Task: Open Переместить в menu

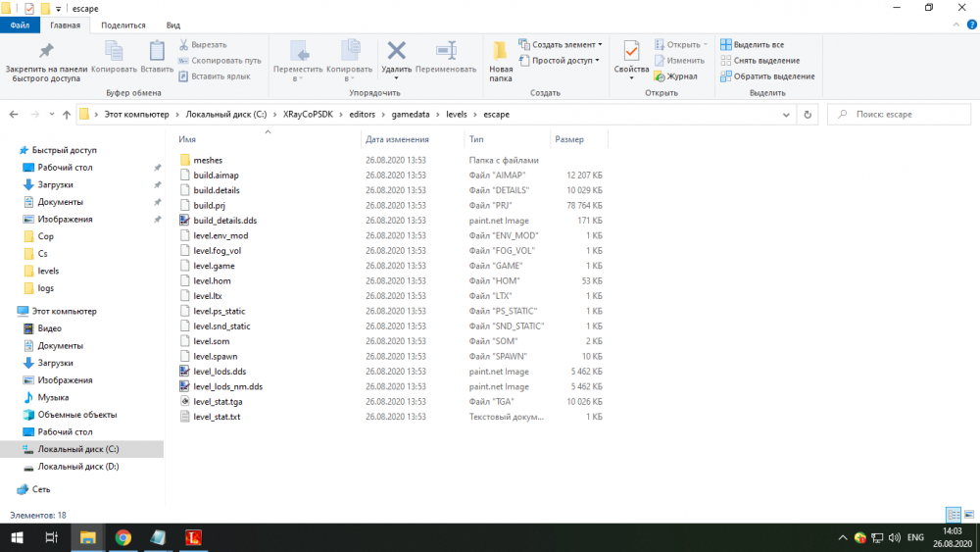Action: click(x=298, y=61)
